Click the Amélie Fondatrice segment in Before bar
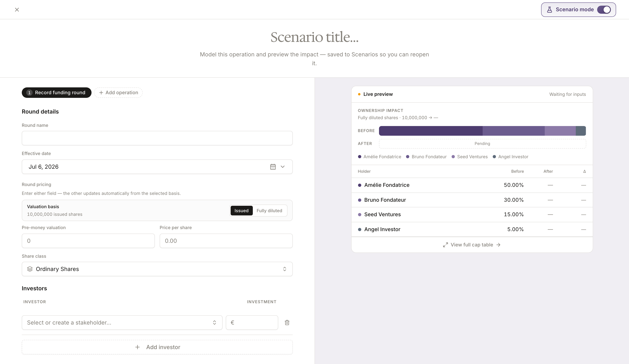629x364 pixels. (x=431, y=131)
